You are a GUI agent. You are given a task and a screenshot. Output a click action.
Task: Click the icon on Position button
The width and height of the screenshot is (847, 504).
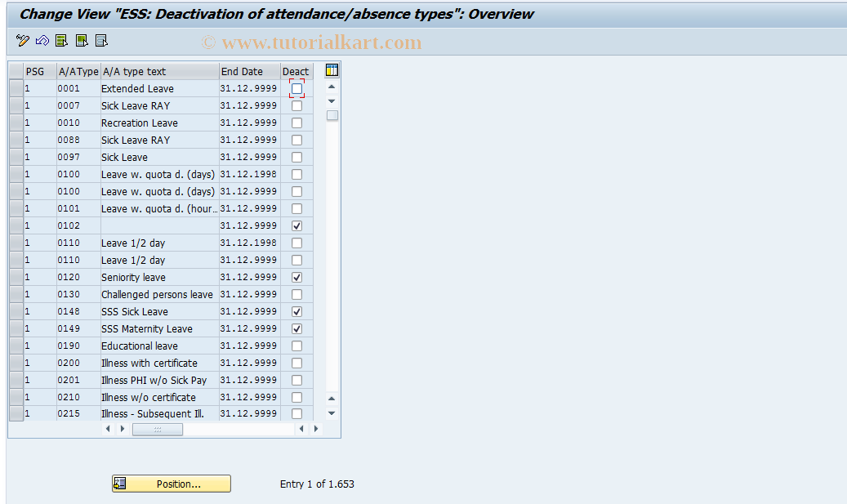(x=120, y=484)
